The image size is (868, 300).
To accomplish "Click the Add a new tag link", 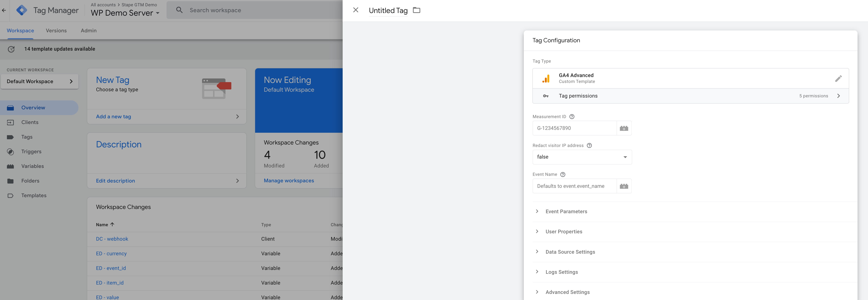I will pos(114,116).
